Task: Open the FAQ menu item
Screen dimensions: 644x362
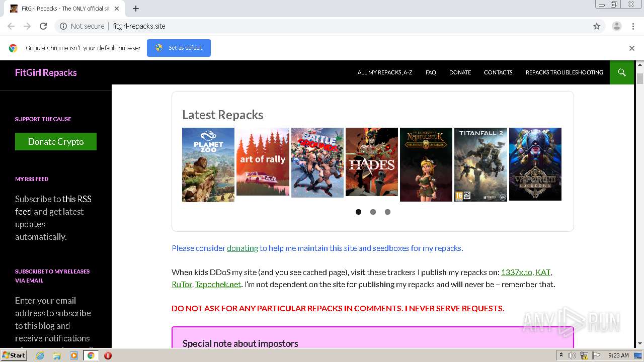Action: (431, 72)
